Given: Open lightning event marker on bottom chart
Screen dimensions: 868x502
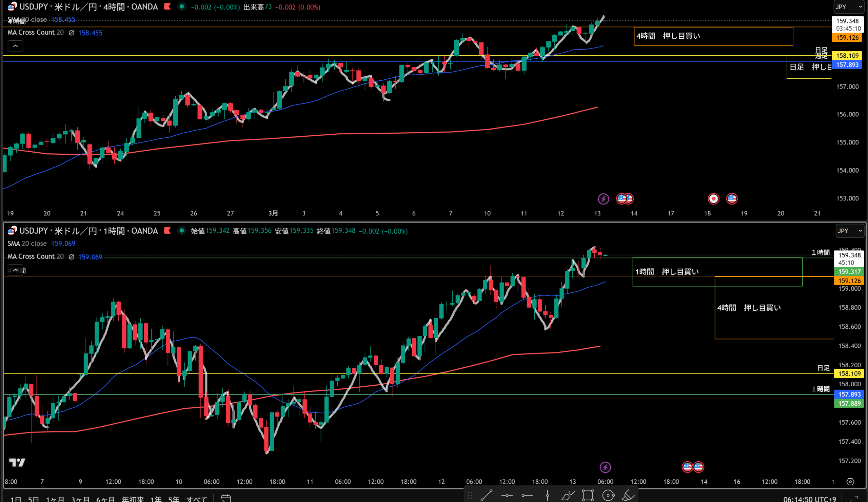Looking at the screenshot, I should coord(605,467).
